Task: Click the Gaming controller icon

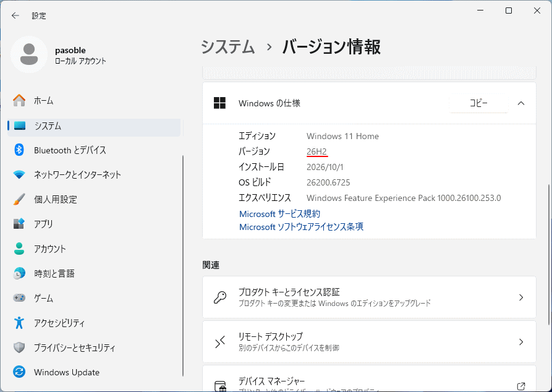Action: (x=19, y=298)
